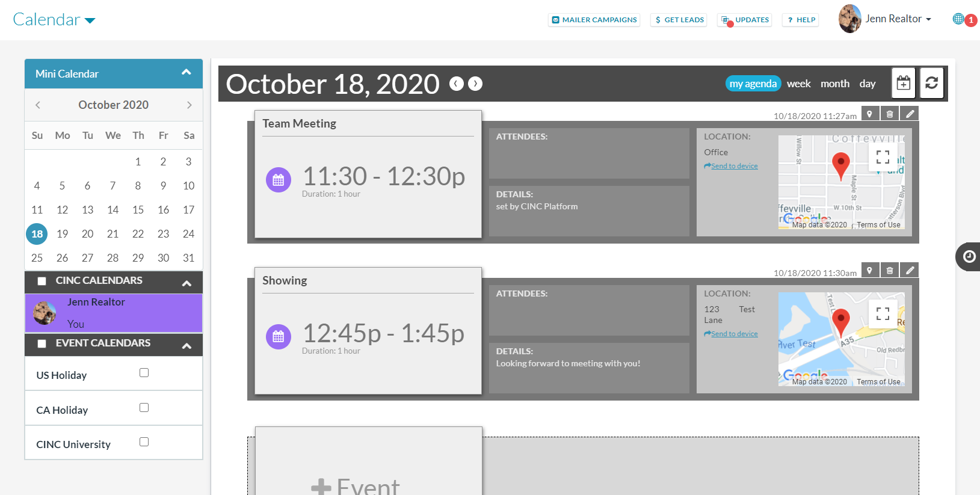Open the add new event calendar icon

[903, 83]
